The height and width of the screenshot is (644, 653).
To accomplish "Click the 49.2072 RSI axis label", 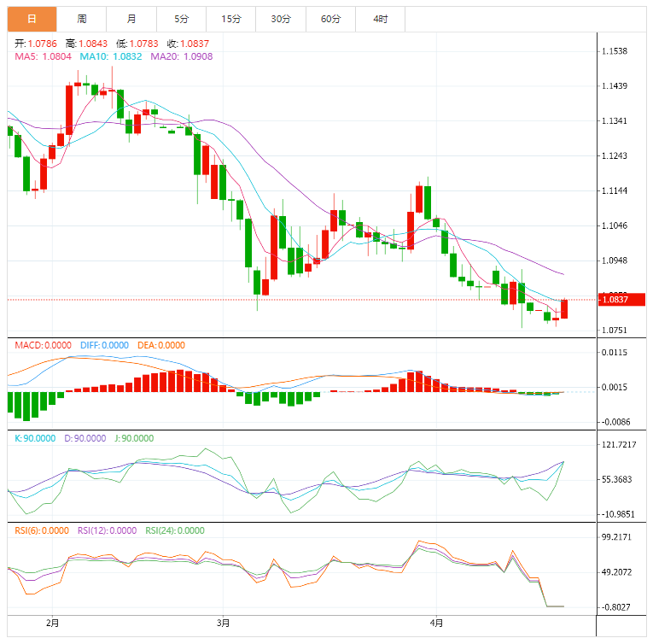I will pyautogui.click(x=617, y=572).
